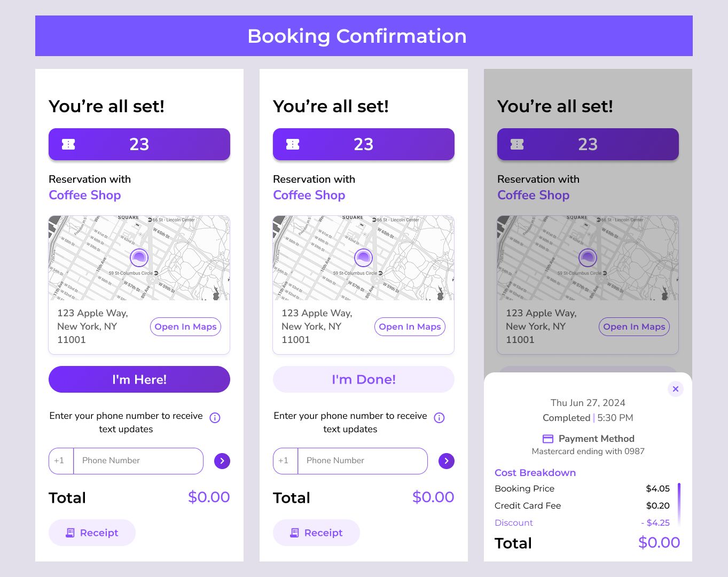728x577 pixels.
Task: Click the info icon in the first card
Action: (215, 418)
